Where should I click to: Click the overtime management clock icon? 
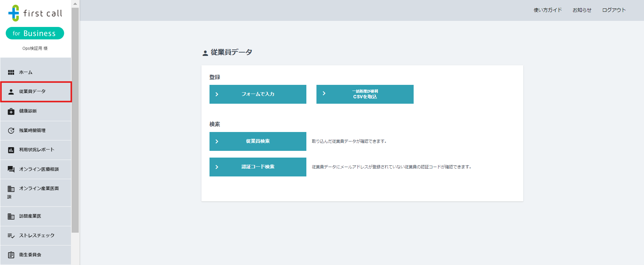(11, 131)
